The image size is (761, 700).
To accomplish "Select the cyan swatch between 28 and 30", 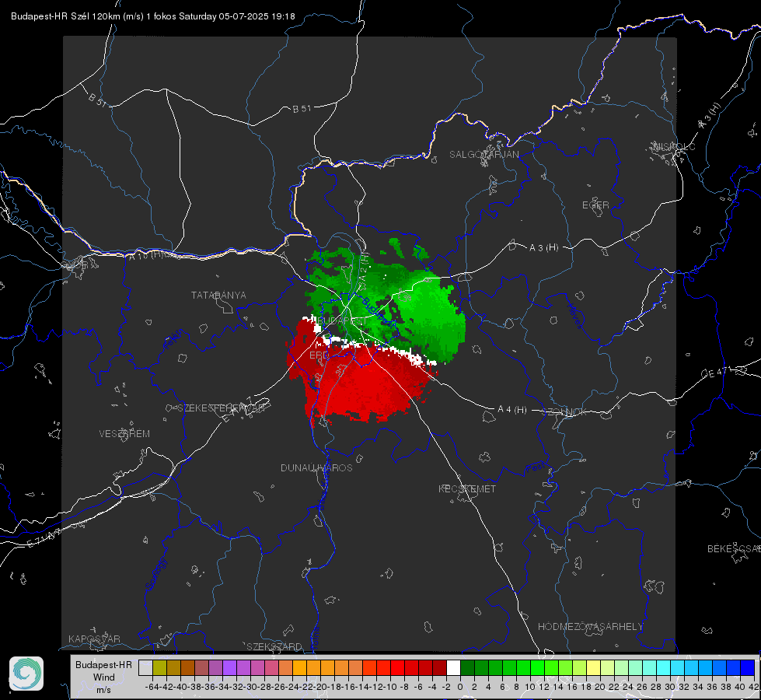I will 664,667.
